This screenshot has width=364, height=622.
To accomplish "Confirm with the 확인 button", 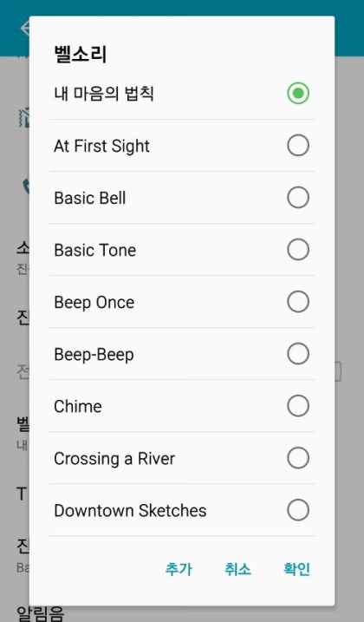I will pos(296,569).
